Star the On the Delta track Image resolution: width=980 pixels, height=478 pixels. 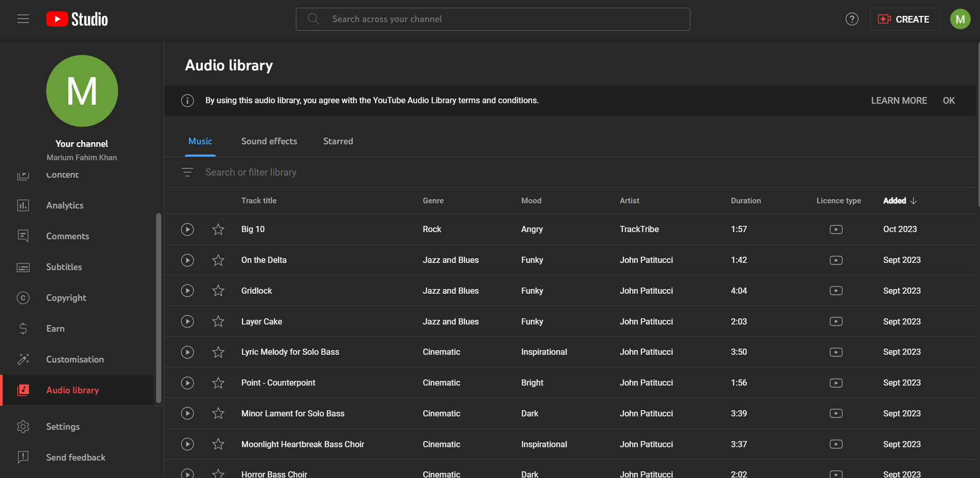[x=218, y=260]
